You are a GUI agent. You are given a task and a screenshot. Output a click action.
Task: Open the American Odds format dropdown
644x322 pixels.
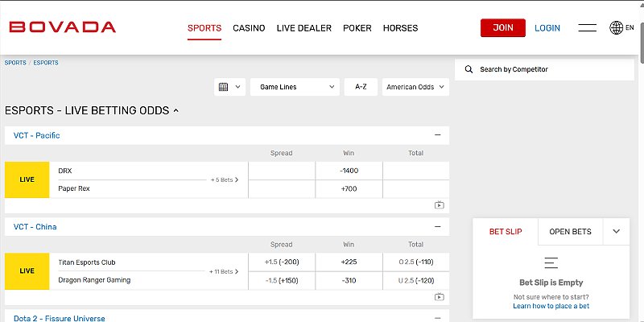(x=415, y=87)
